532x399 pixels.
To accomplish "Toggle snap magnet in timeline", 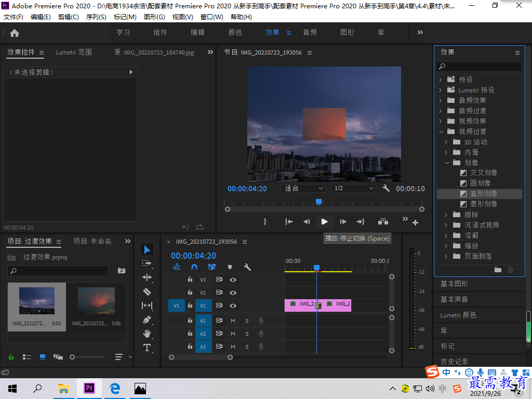I will coord(194,267).
